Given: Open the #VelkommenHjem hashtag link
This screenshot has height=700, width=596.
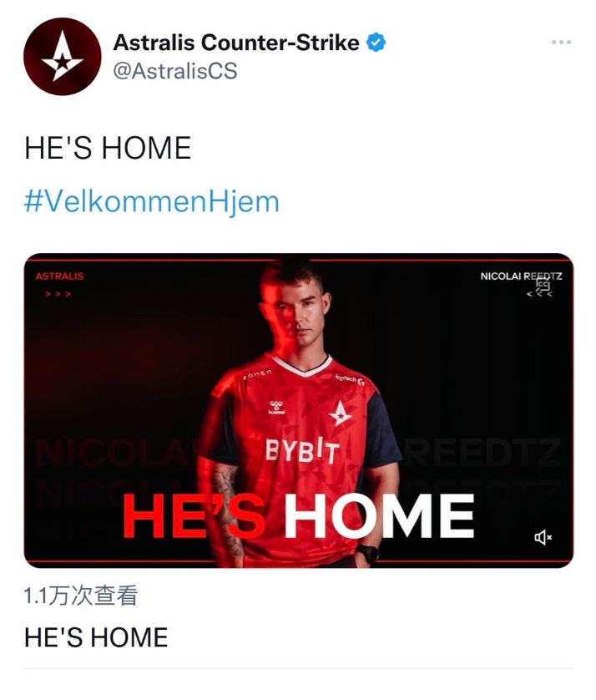Looking at the screenshot, I should tap(152, 202).
